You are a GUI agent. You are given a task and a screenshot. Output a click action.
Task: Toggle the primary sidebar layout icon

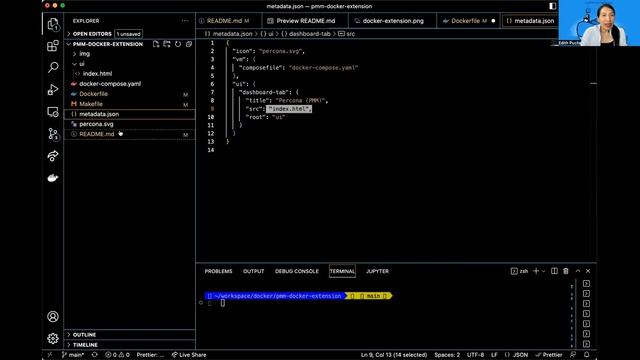(553, 6)
